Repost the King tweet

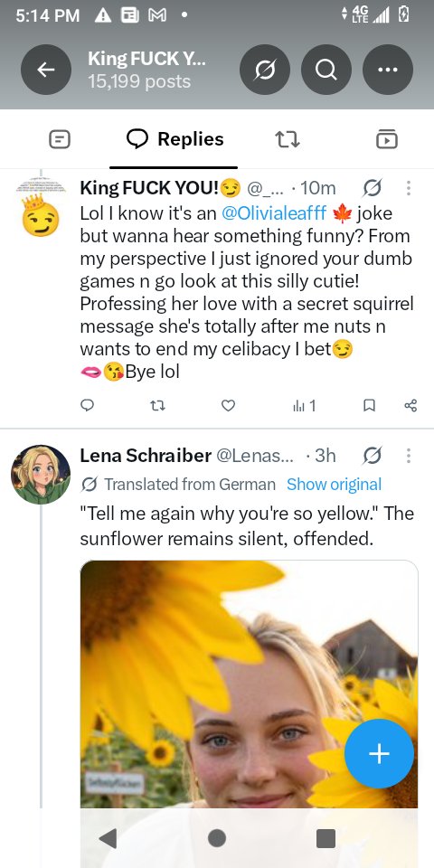click(x=157, y=406)
